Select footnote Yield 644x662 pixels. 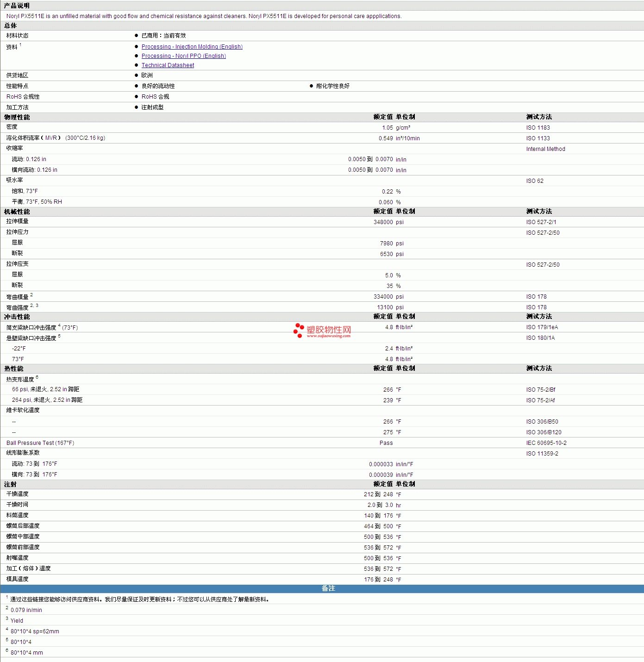click(x=17, y=621)
